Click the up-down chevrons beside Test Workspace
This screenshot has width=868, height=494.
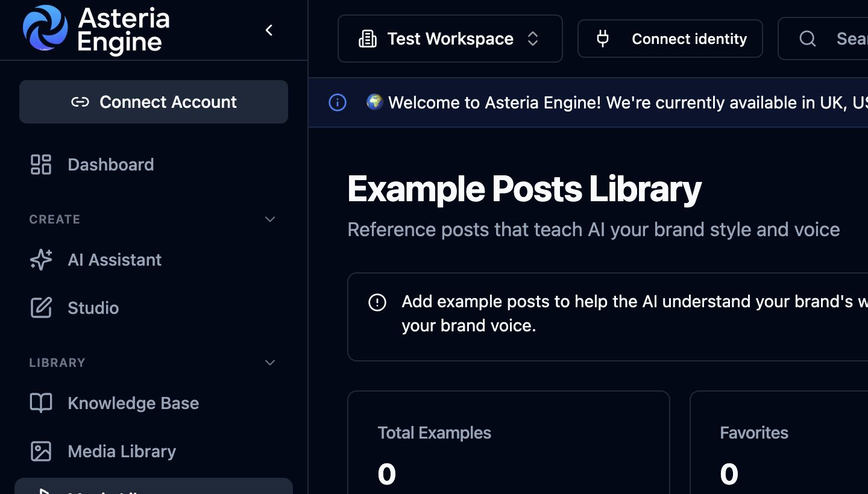(533, 39)
